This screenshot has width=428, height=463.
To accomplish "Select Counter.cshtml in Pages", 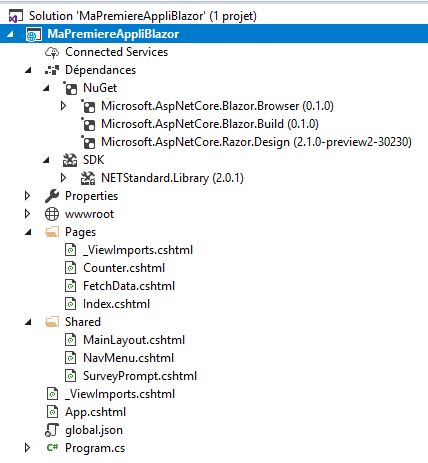I will coord(124,268).
